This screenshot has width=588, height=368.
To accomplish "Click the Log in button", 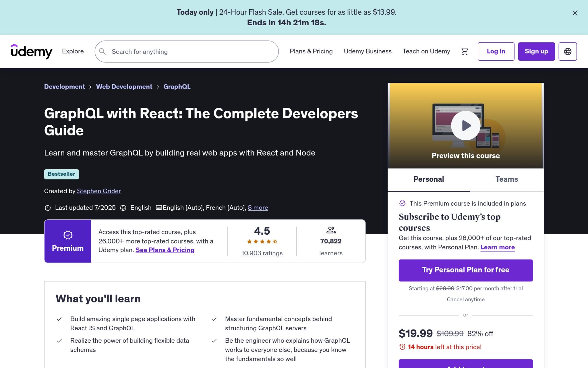I will 496,51.
